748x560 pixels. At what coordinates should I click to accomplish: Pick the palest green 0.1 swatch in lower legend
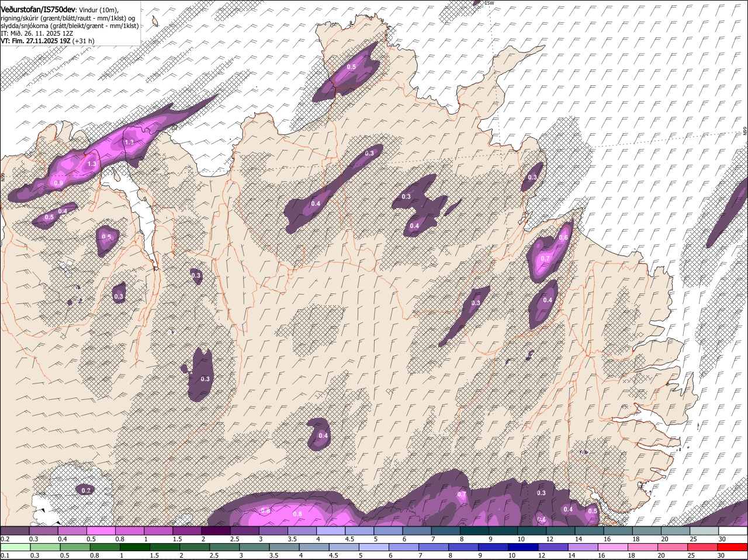click(15, 547)
